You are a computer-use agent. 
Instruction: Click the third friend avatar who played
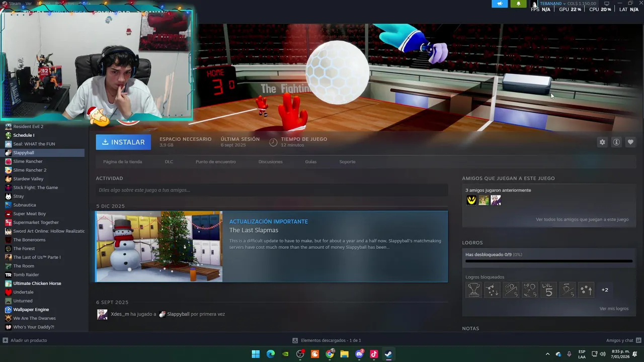point(496,200)
